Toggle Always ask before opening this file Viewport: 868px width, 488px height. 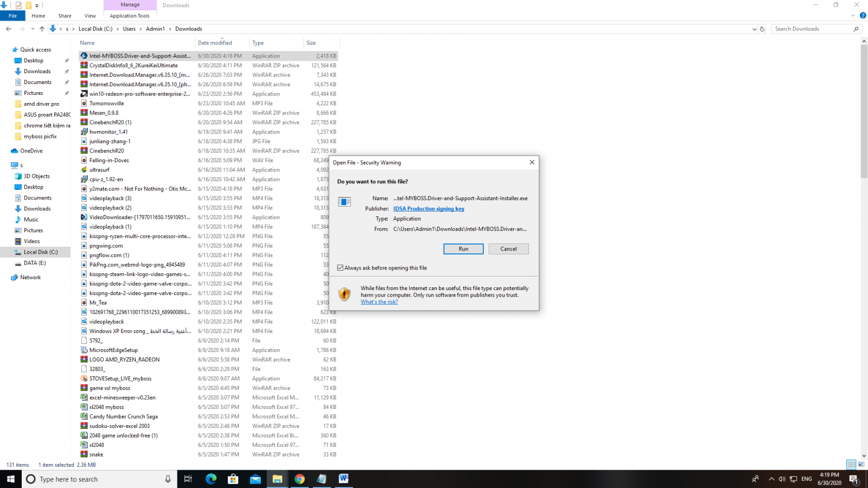click(x=340, y=268)
